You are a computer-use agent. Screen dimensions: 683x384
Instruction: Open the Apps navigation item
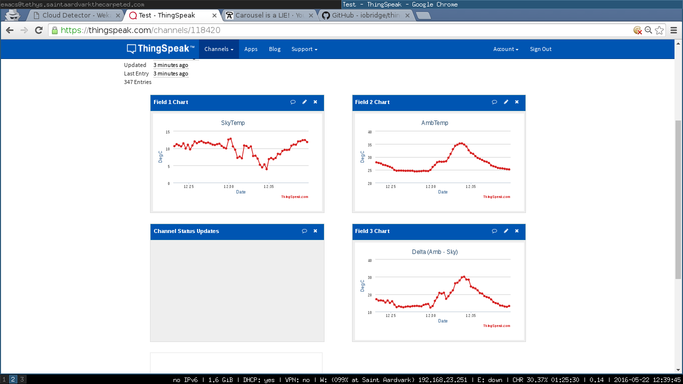[250, 49]
